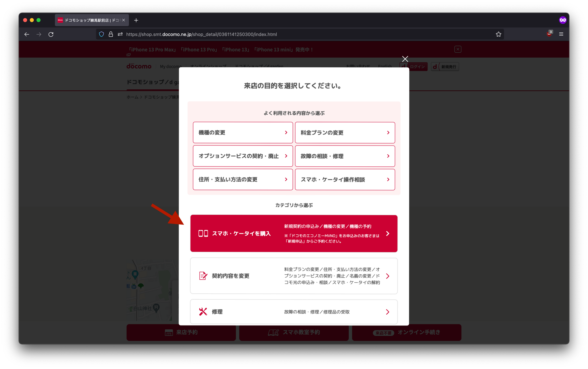Viewport: 588px width, 369px height.
Task: Open the Firefox hamburger menu
Action: 561,34
